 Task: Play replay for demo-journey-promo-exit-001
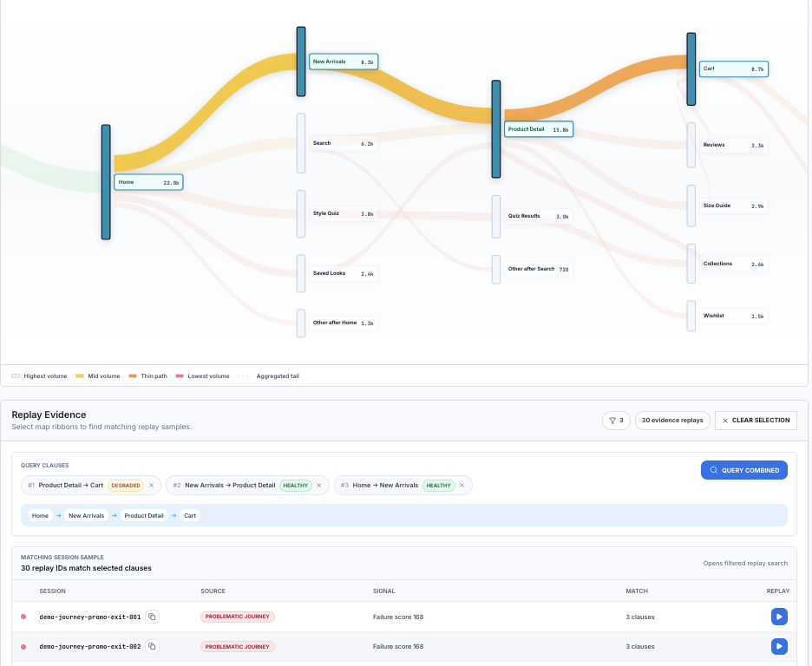[x=779, y=617]
